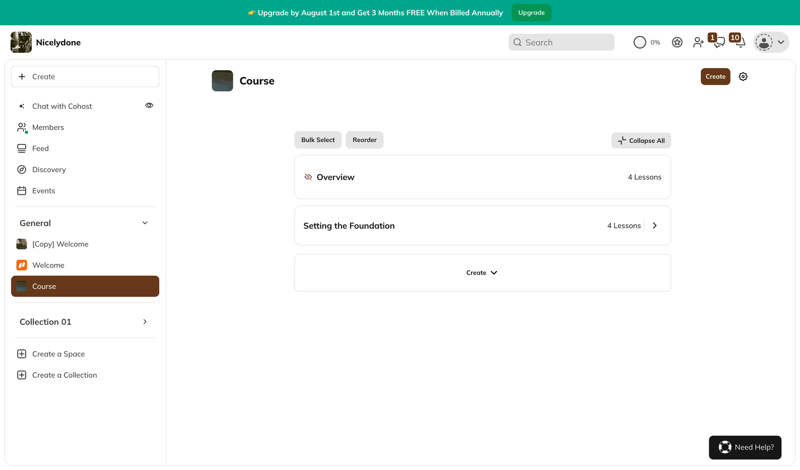The image size is (800, 470).
Task: Open chat messages icon with badge 1
Action: point(717,41)
